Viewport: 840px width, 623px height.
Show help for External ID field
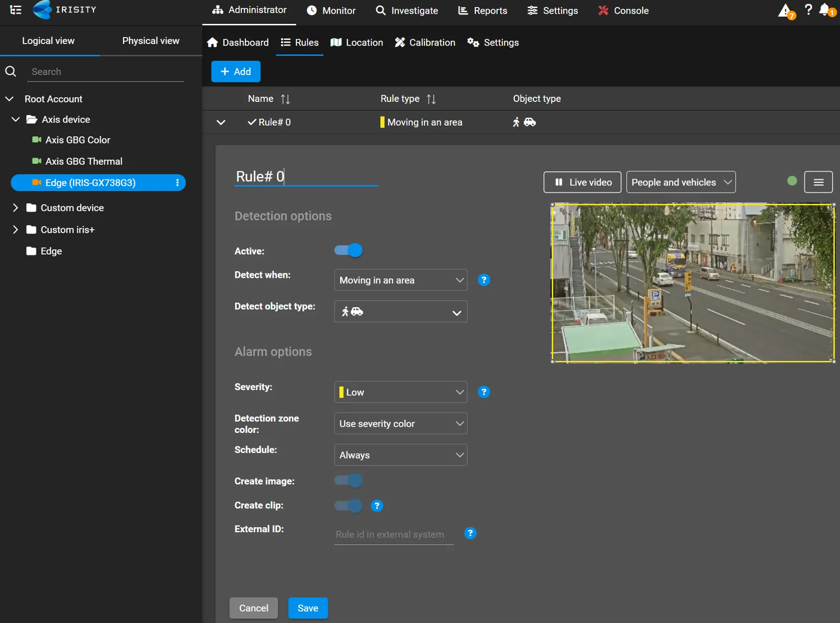pyautogui.click(x=470, y=533)
